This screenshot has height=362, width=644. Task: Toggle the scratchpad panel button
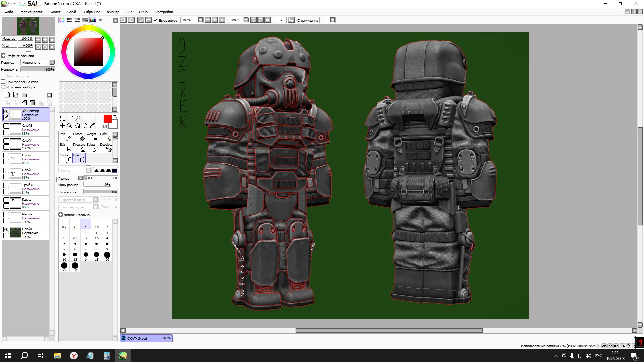100,20
